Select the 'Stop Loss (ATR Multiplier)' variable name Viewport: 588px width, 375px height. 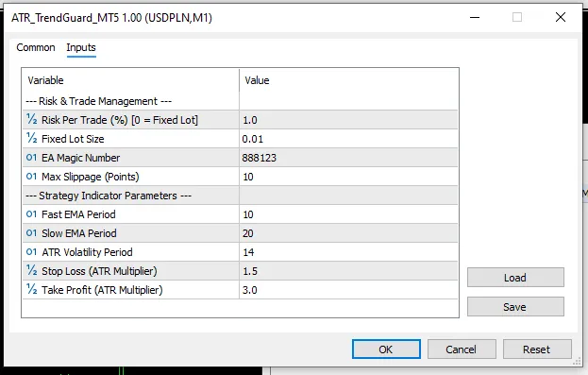(x=99, y=271)
